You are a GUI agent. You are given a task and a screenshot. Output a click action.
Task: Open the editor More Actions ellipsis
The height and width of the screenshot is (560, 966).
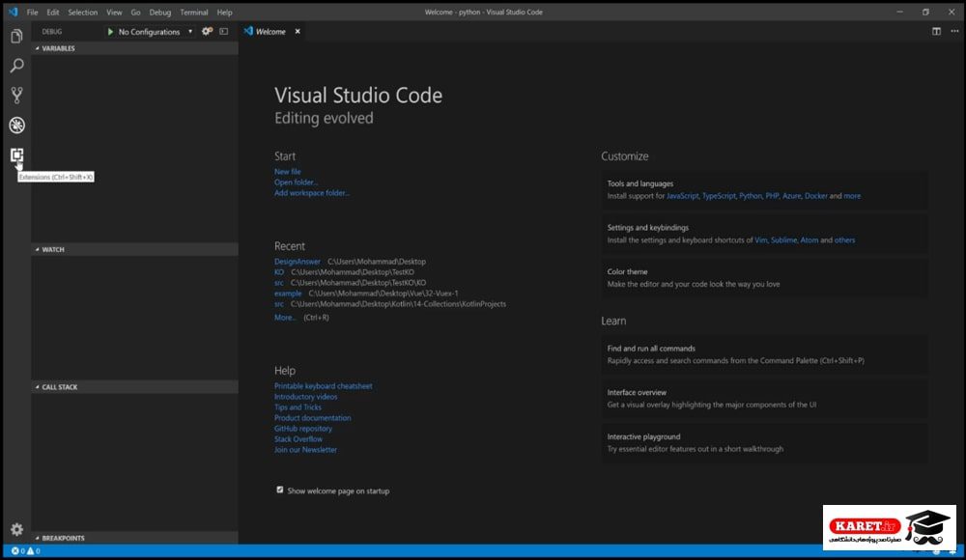[954, 32]
